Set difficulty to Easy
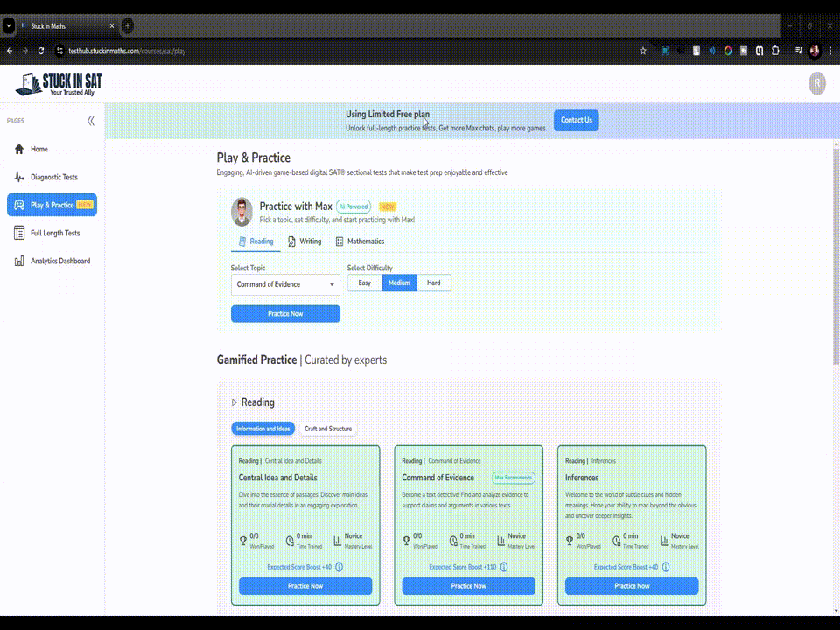This screenshot has width=840, height=630. click(365, 283)
